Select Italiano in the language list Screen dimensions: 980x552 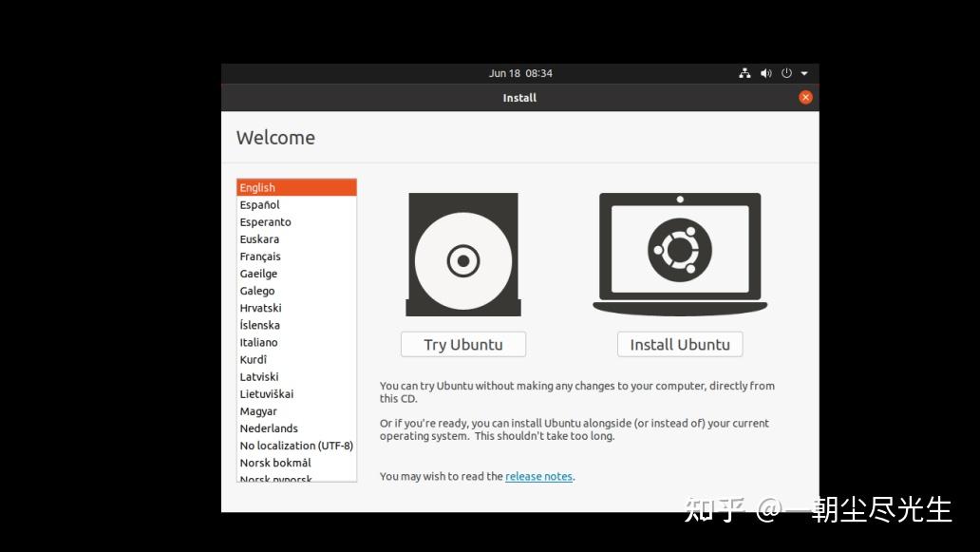pos(258,342)
